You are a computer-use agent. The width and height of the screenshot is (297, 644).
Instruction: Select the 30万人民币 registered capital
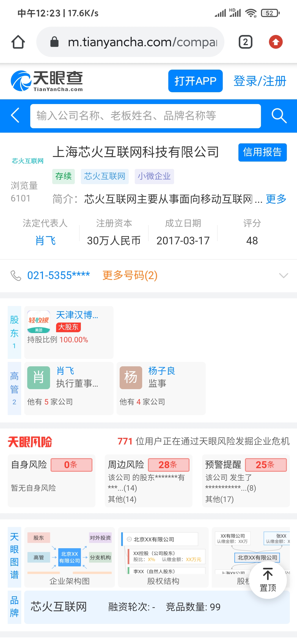tap(114, 241)
